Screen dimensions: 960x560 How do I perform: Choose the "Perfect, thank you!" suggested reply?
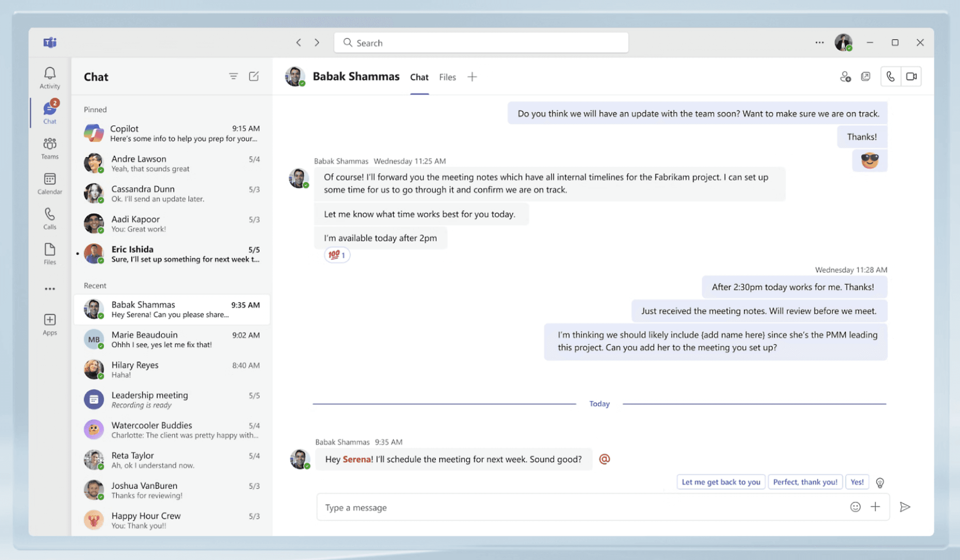[x=805, y=482]
